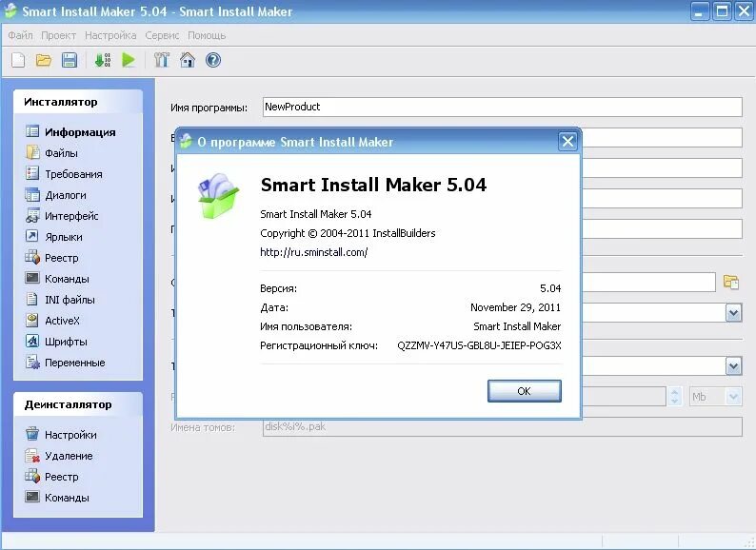Open installer Команды section
Image resolution: width=756 pixels, height=550 pixels.
click(57, 279)
